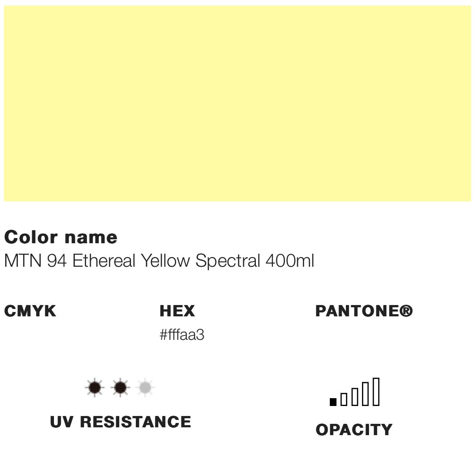Click the tallest opacity level bar
The width and height of the screenshot is (476, 453).
376,392
